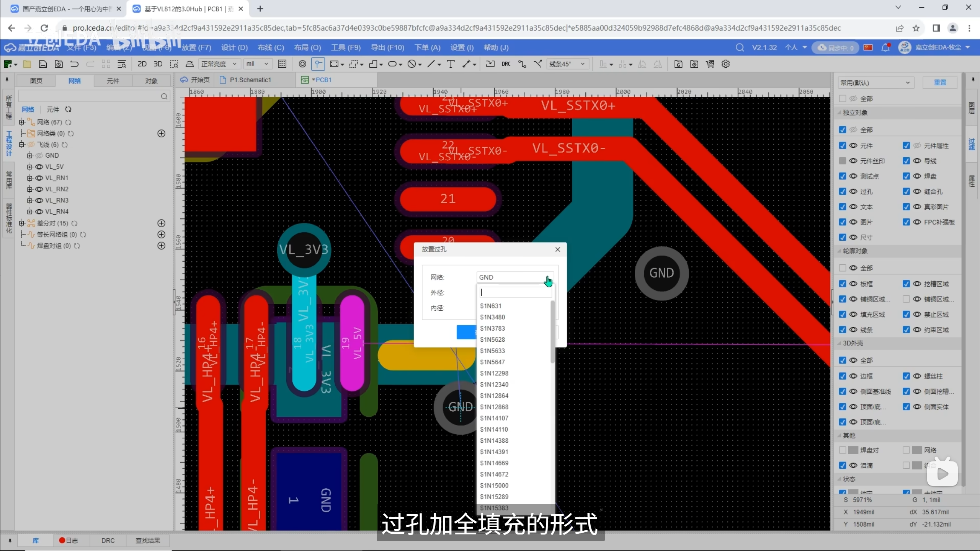Open the 布线 (C) menu
This screenshot has width=980, height=551.
(271, 47)
